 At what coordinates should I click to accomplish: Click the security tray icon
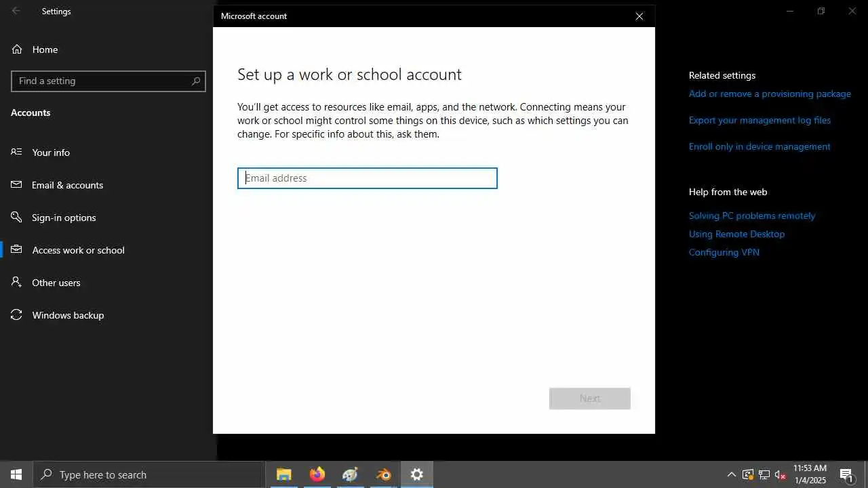click(747, 474)
